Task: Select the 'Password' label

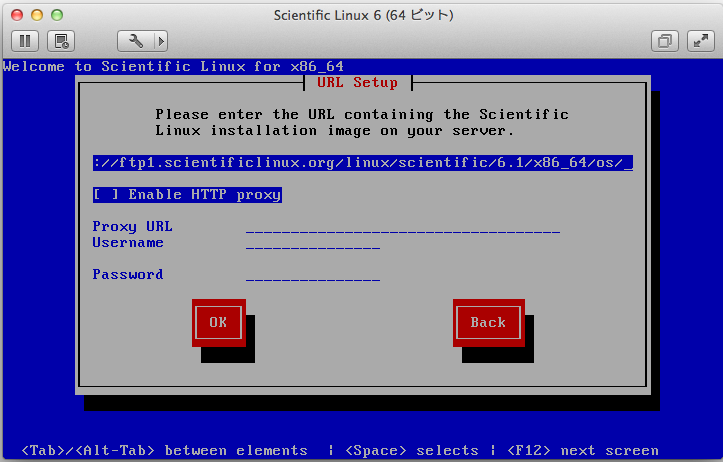Action: (x=128, y=274)
